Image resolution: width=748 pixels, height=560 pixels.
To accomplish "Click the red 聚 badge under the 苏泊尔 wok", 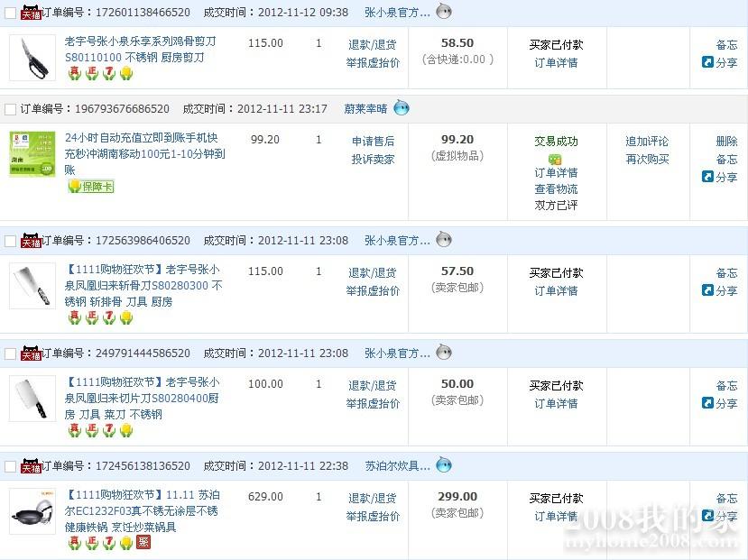I will 143,543.
